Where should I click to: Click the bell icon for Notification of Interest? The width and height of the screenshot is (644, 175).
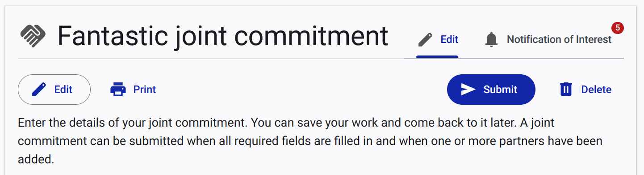491,40
